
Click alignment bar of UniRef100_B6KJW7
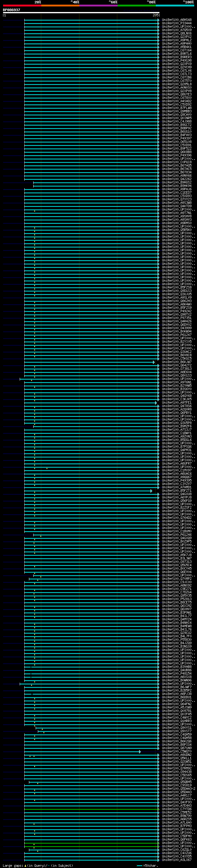(89, 362)
